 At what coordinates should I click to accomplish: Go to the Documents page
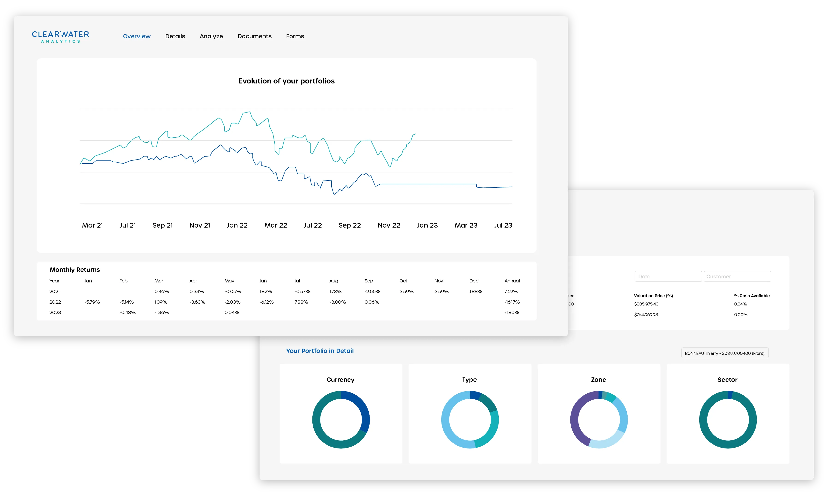tap(255, 36)
